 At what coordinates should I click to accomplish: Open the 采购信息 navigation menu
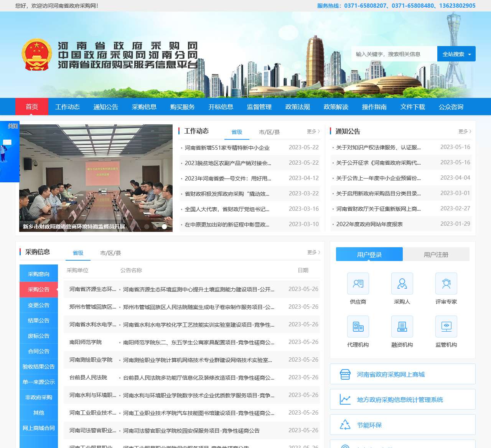point(144,107)
